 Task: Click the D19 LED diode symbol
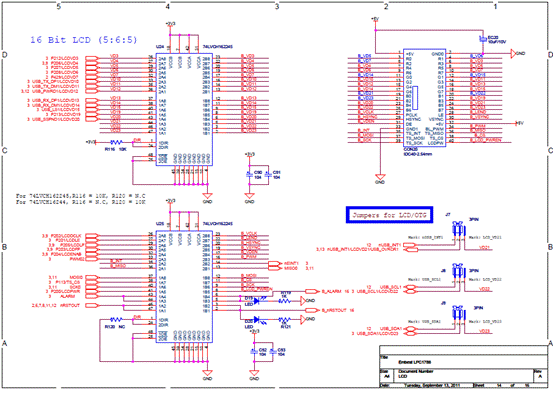(x=256, y=301)
